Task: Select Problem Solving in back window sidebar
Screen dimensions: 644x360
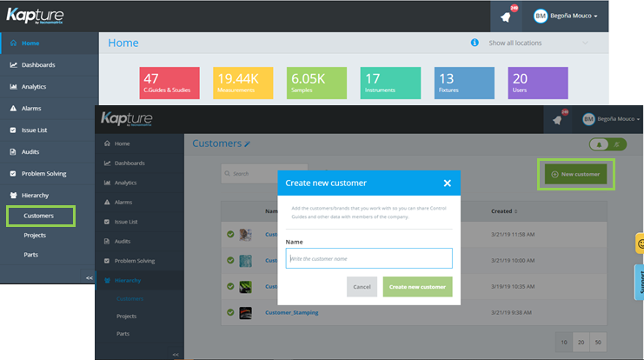Action: coord(50,174)
